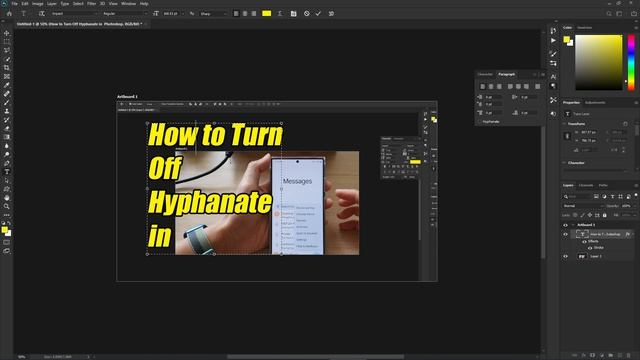Screen dimensions: 640x360
Task: Click the Home icon in options bar
Action: pyautogui.click(x=9, y=13)
